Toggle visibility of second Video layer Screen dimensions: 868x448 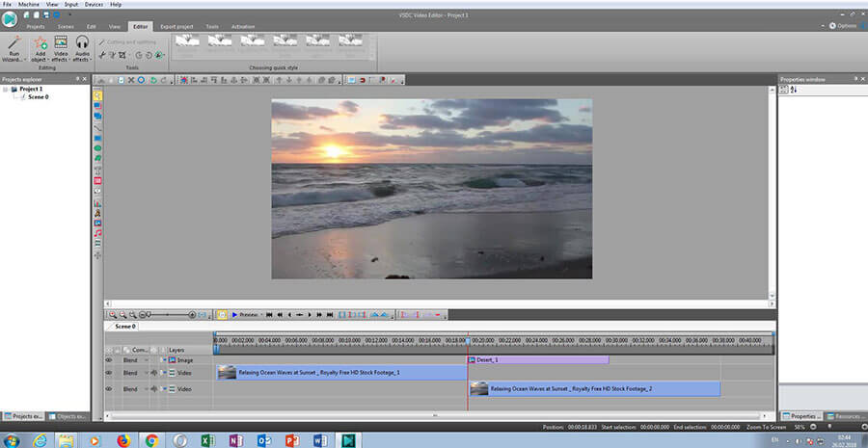pos(108,389)
